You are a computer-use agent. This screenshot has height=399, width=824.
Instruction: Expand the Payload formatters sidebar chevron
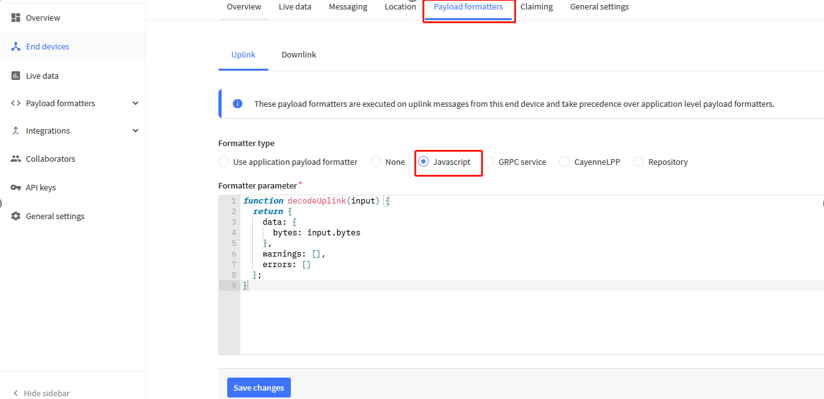pos(136,103)
